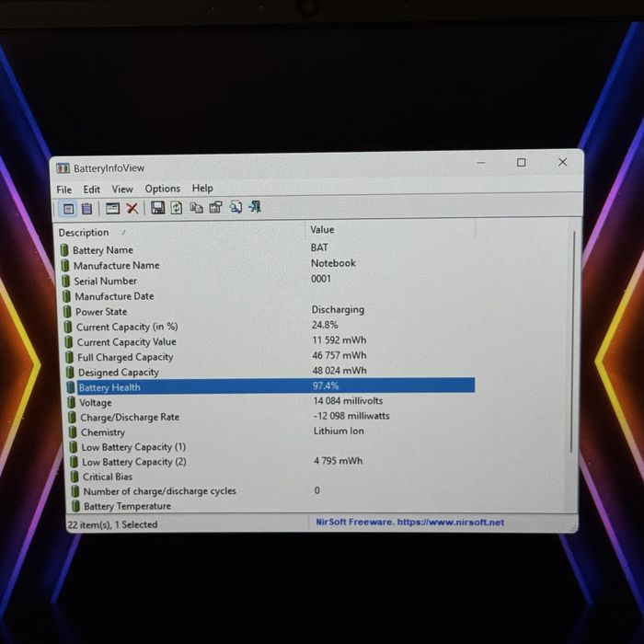Select the Low Battery Capacity (2) row
644x644 pixels.
tap(272, 462)
